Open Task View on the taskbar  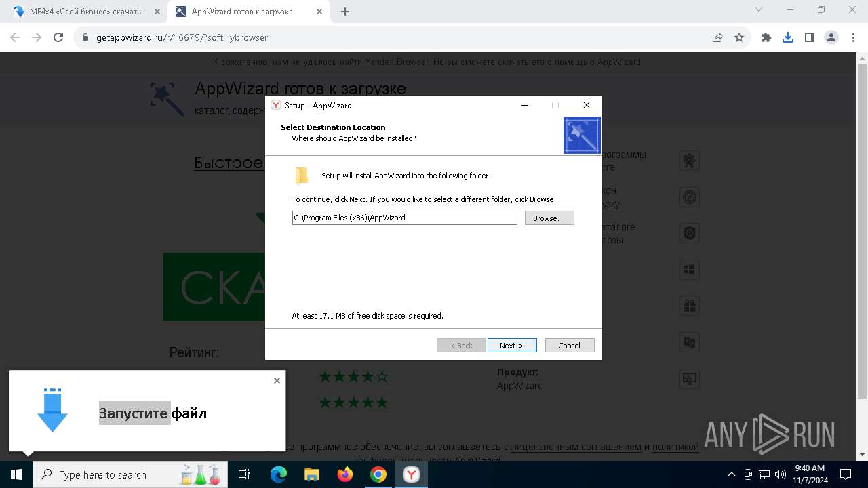click(x=245, y=474)
